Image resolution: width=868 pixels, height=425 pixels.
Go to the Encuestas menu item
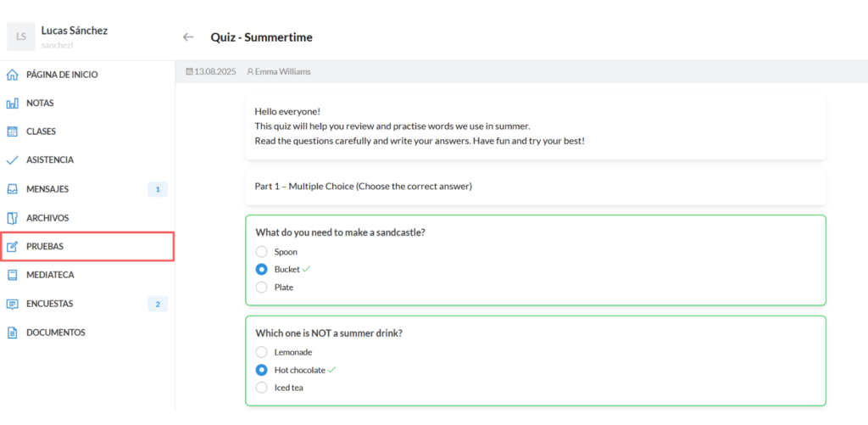[x=49, y=304]
